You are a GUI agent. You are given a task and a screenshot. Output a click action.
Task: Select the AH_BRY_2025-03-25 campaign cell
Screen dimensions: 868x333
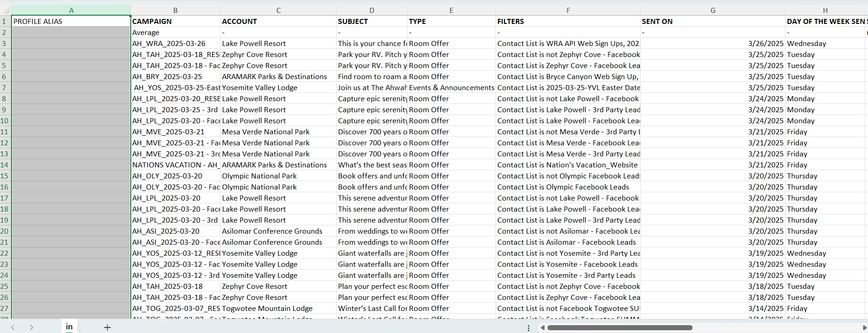pos(175,76)
